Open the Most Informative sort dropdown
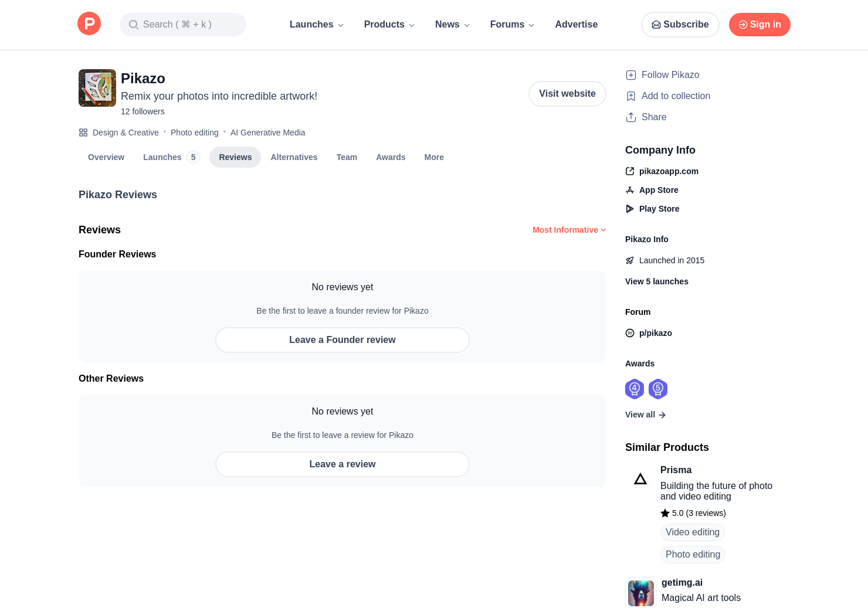The image size is (868, 608). (x=569, y=230)
